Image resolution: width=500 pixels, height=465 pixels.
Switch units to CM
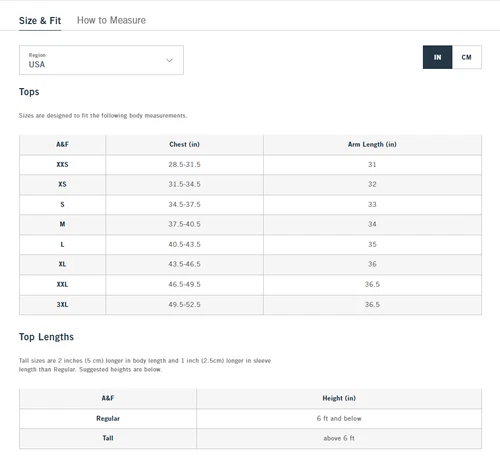(x=467, y=57)
